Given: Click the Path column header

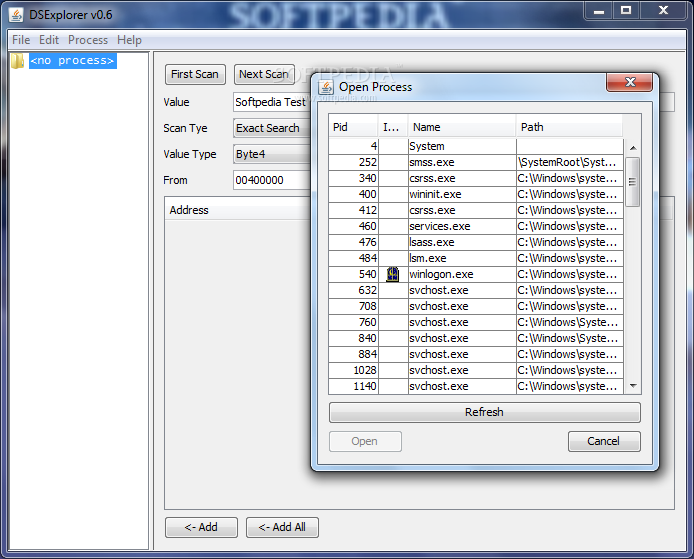Looking at the screenshot, I should pos(569,127).
